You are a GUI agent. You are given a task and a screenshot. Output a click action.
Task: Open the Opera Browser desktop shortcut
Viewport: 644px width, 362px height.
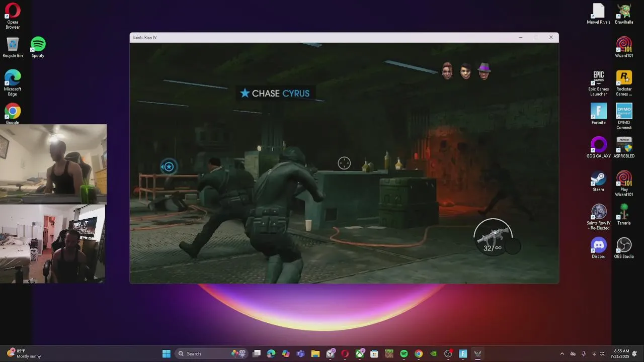(x=13, y=16)
